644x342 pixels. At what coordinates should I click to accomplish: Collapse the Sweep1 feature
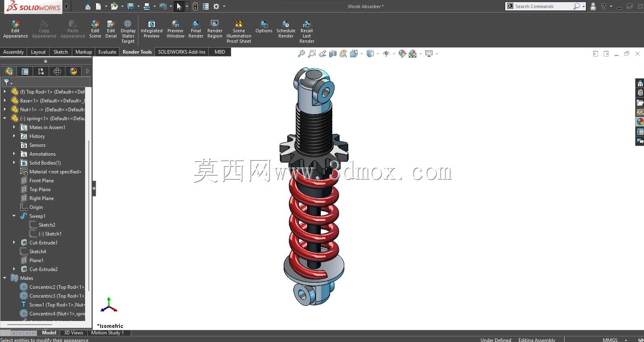(x=14, y=216)
